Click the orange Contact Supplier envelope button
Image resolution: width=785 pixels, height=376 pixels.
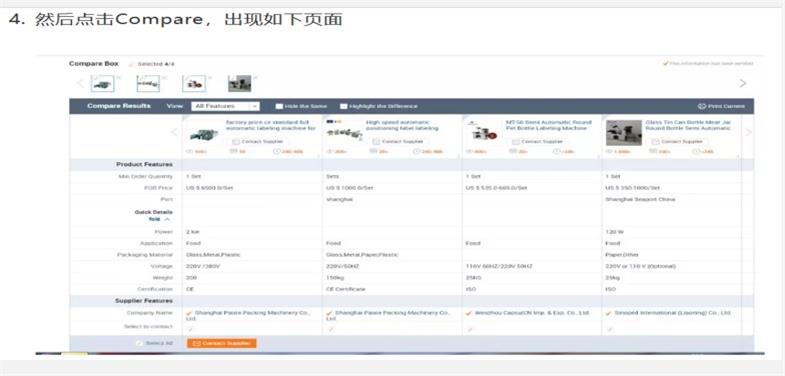tap(221, 343)
